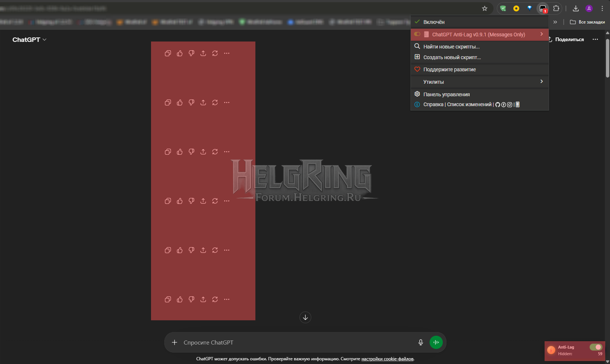Visit Tampermonkey GitHub via the popup icon

point(498,105)
